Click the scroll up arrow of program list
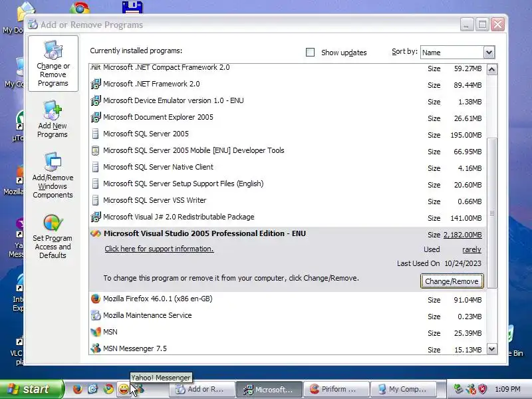 (x=491, y=70)
